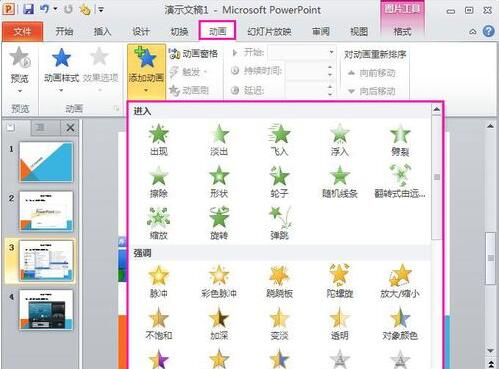This screenshot has height=369, width=499.
Task: Open 动画 group dialog launcher
Action: [x=116, y=109]
